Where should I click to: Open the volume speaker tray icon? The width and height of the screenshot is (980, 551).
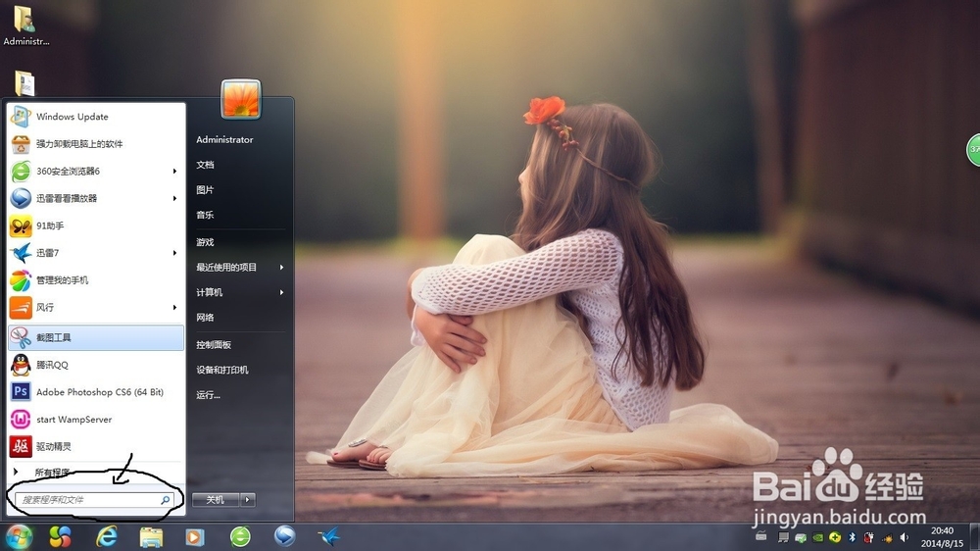click(905, 537)
